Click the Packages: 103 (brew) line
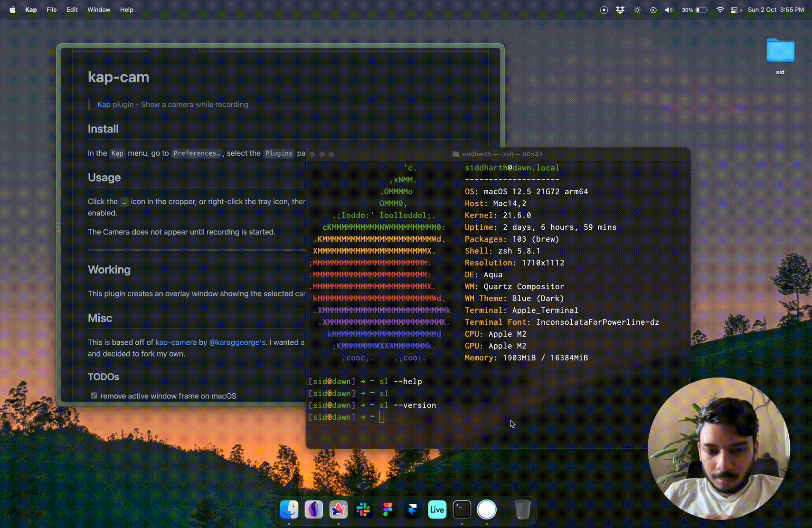Viewport: 812px width, 528px height. tap(512, 239)
